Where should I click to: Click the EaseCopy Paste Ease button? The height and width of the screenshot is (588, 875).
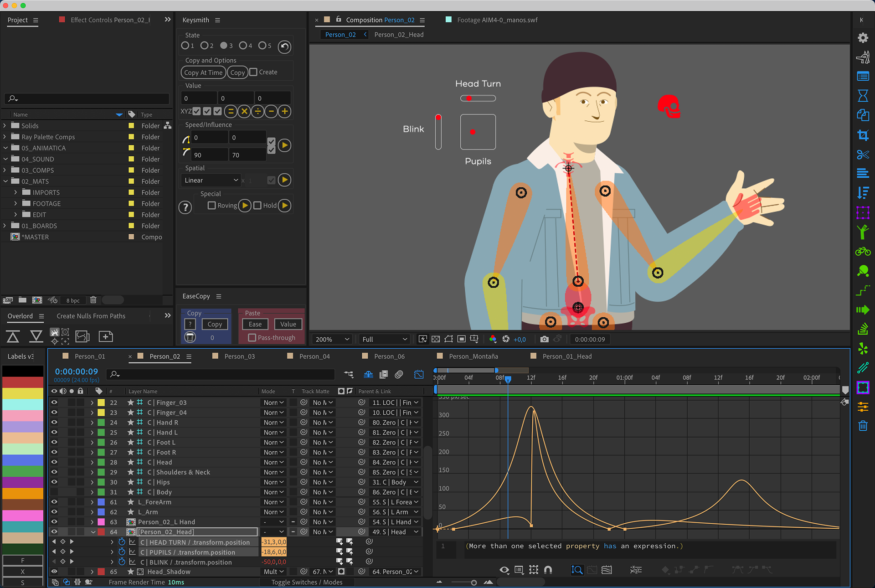coord(255,324)
